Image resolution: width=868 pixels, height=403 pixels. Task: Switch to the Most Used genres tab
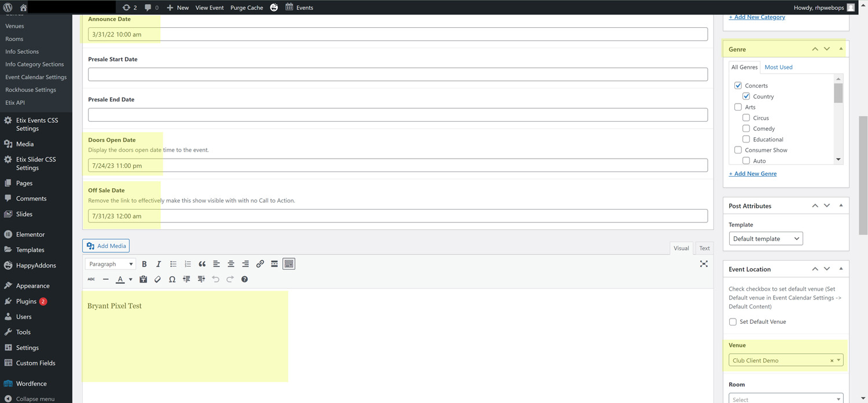778,67
